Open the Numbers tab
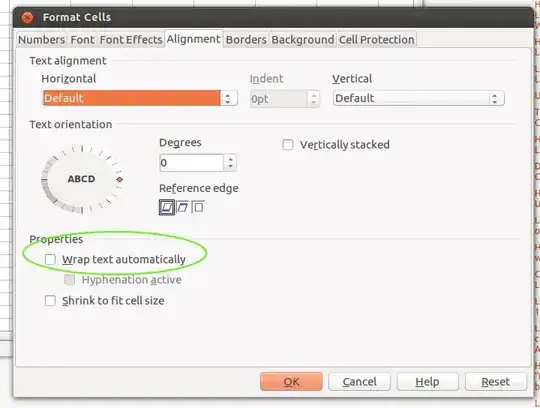Image resolution: width=540 pixels, height=408 pixels. pos(42,40)
